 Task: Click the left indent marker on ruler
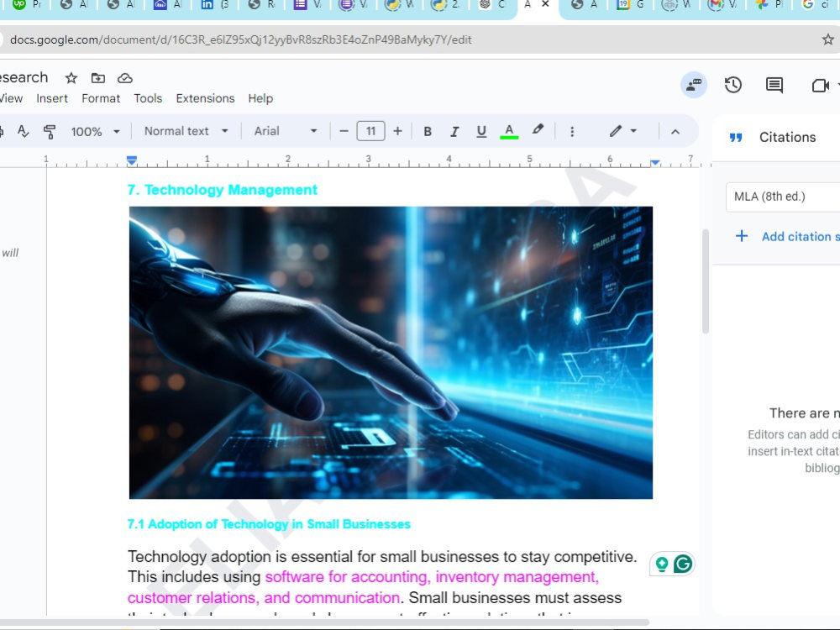[131, 160]
